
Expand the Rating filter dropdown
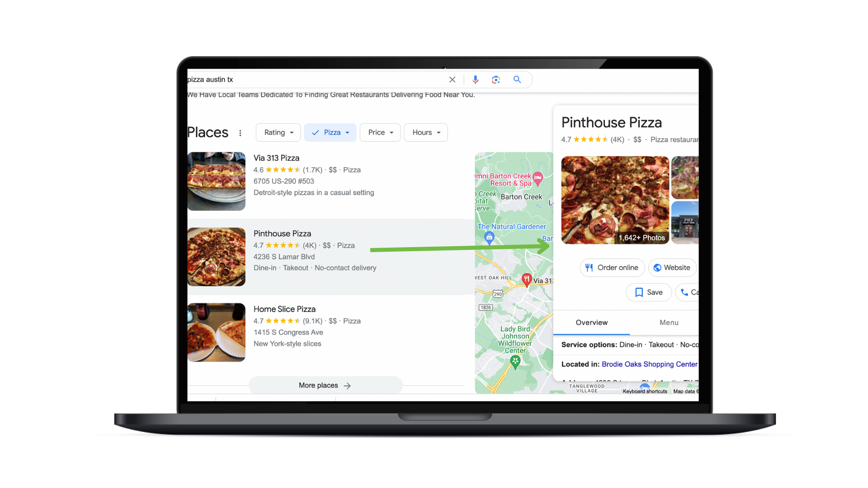(277, 132)
